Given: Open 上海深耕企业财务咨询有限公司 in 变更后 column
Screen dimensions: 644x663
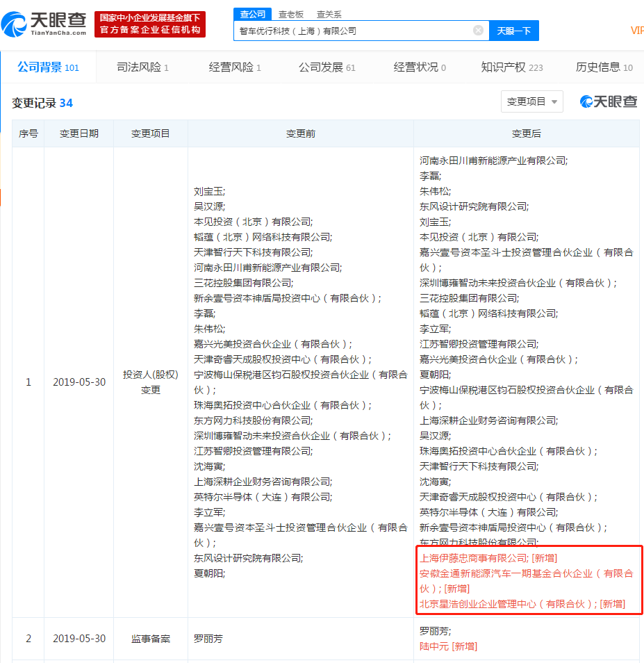Looking at the screenshot, I should pos(488,420).
